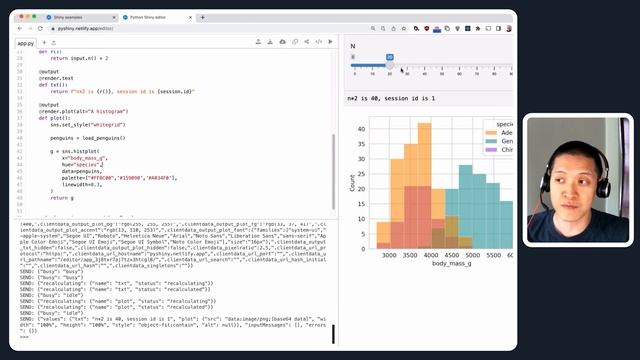Screen dimensions: 640x360
Task: Click the webcam video overlay
Action: click(578, 180)
